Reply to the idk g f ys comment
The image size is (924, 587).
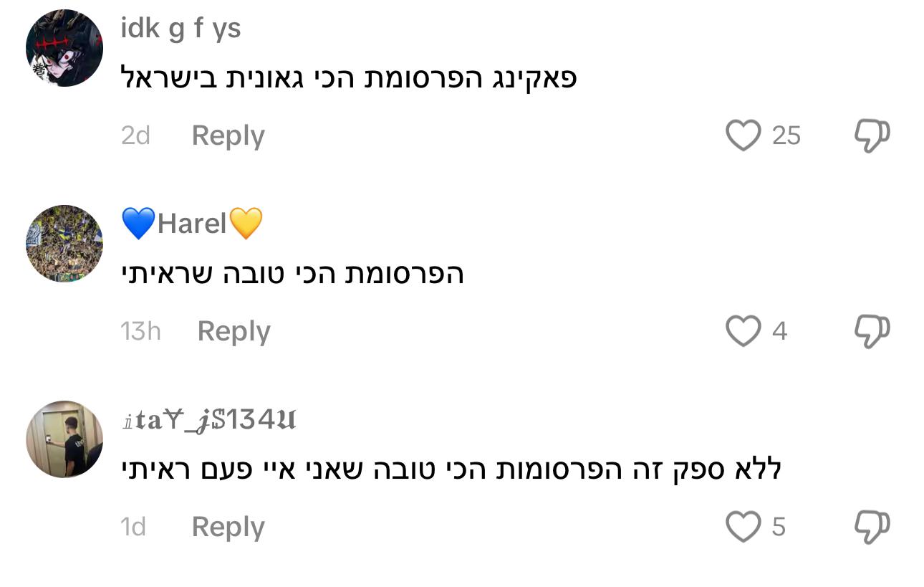228,135
